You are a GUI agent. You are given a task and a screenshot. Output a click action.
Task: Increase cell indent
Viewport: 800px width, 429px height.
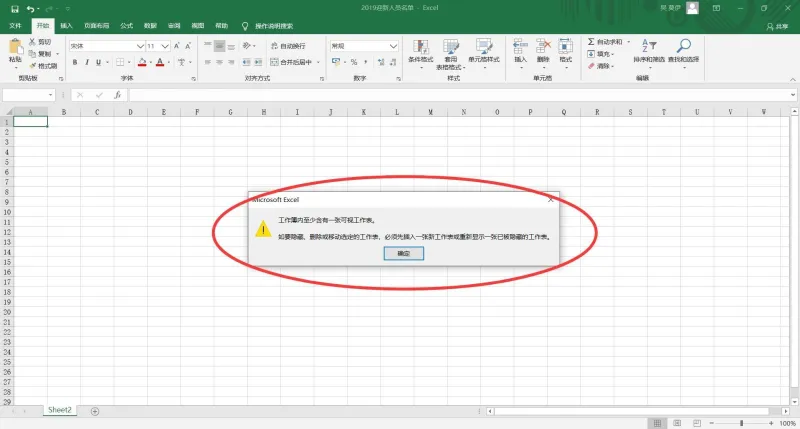pos(258,62)
